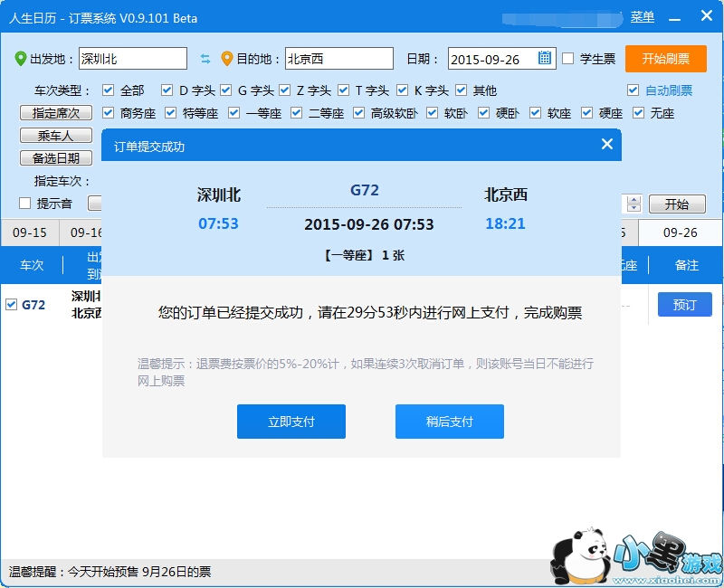This screenshot has height=588, width=724.
Task: Toggle the 硬座 seat checkbox
Action: click(586, 112)
